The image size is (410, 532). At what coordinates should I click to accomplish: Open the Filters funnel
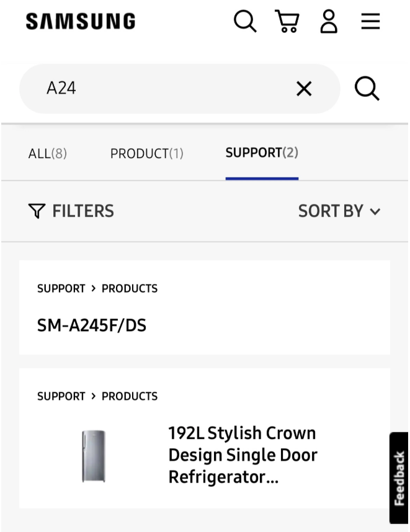[71, 211]
